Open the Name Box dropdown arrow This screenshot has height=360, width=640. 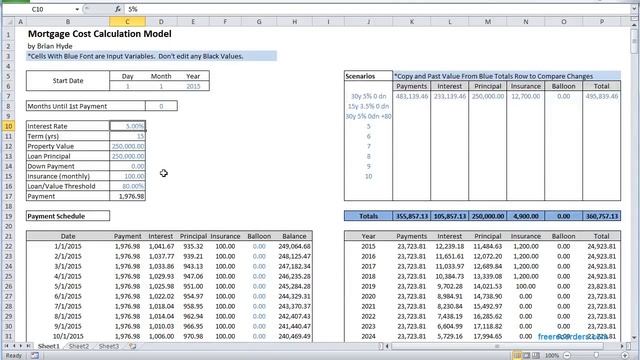tap(77, 9)
